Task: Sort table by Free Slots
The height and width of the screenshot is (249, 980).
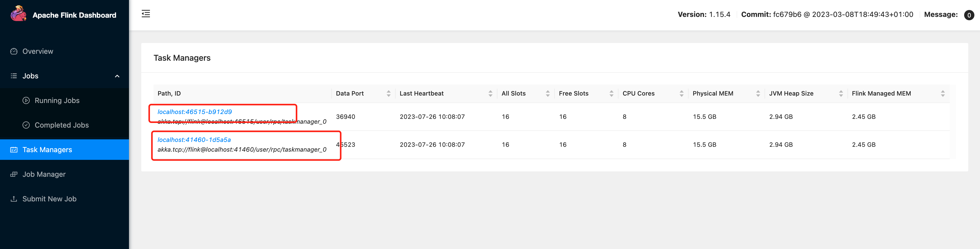Action: [x=611, y=94]
